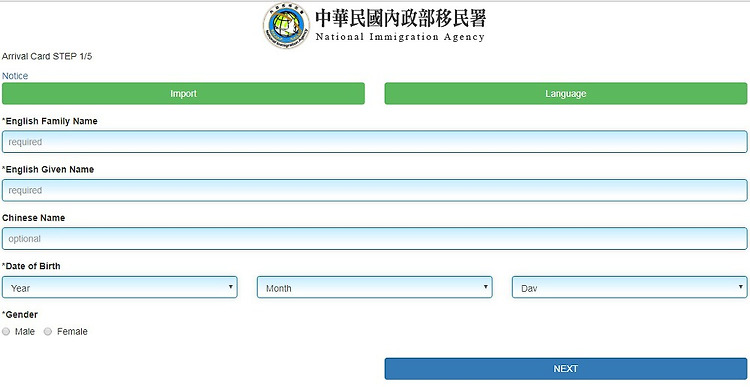Click the 'Chinese Name' label

[x=33, y=218]
